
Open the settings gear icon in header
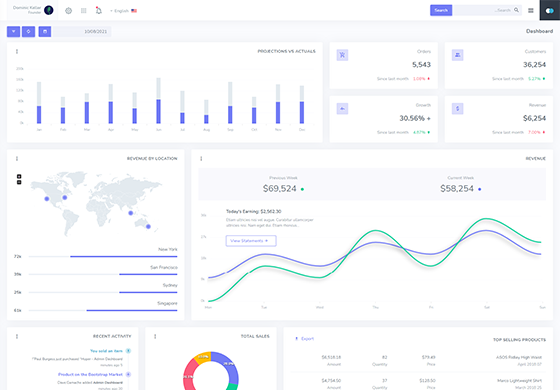(x=69, y=11)
